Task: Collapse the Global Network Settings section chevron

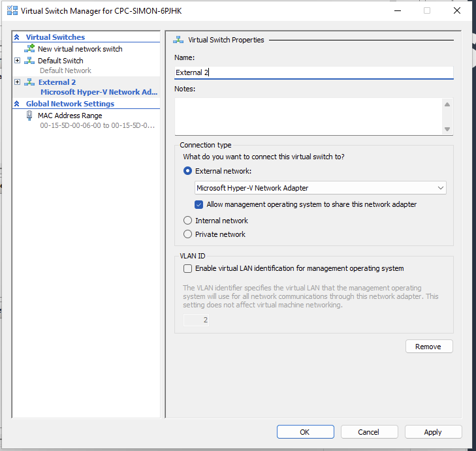Action: click(17, 104)
